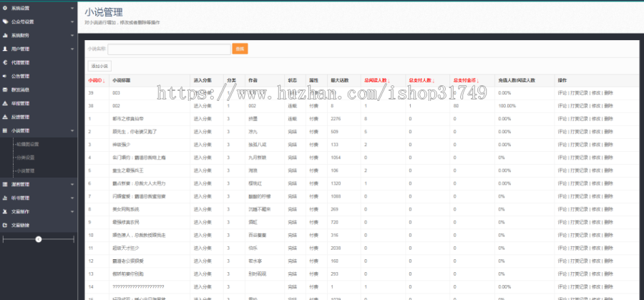Viewport: 644px width, 300px height.
Task: Sort the table by 小说ID column
Action: [x=97, y=80]
